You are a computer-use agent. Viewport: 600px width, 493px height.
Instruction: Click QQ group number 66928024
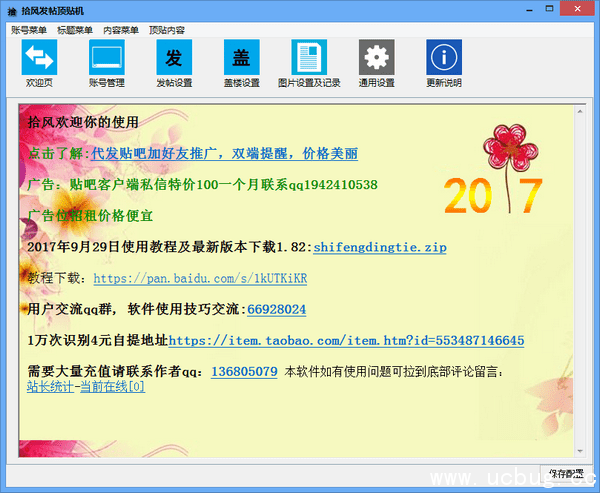[277, 309]
